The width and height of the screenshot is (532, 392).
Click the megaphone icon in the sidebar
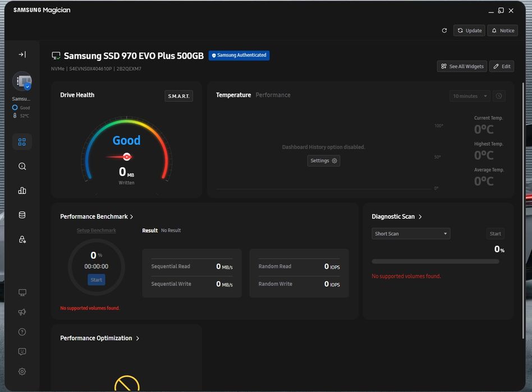click(22, 312)
